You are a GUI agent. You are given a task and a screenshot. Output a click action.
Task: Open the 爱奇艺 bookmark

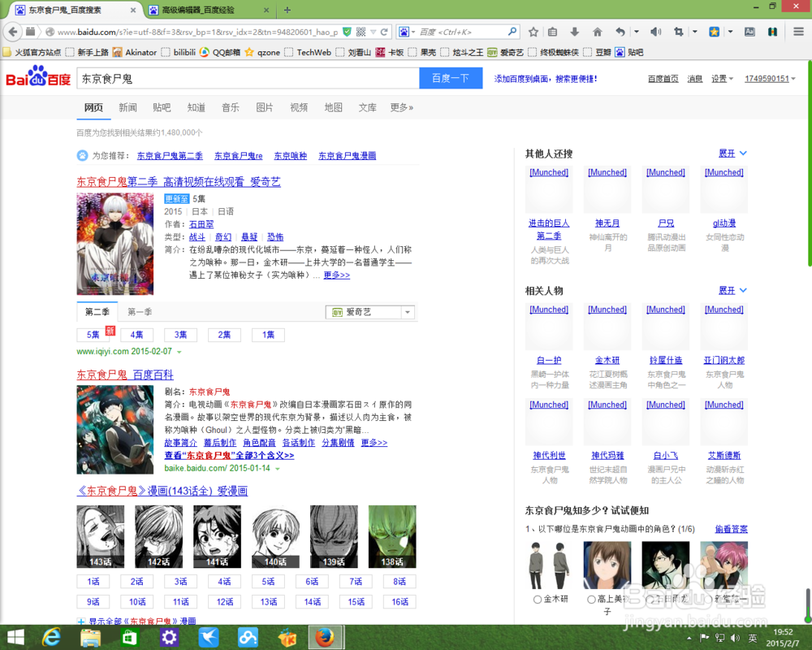(505, 52)
